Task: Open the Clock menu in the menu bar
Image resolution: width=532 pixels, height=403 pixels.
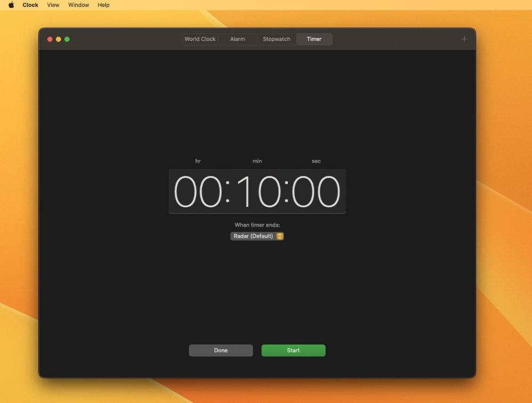Action: (x=30, y=5)
